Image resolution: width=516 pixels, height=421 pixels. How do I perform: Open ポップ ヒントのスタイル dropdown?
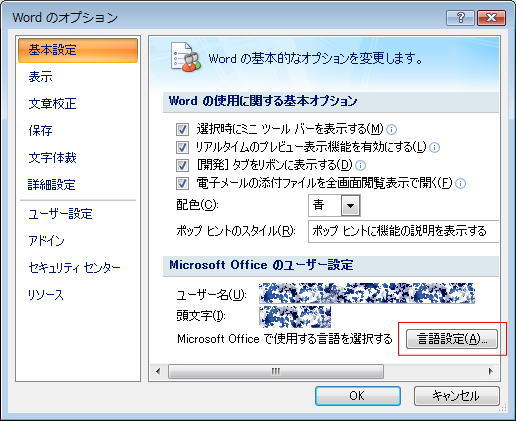[x=404, y=231]
